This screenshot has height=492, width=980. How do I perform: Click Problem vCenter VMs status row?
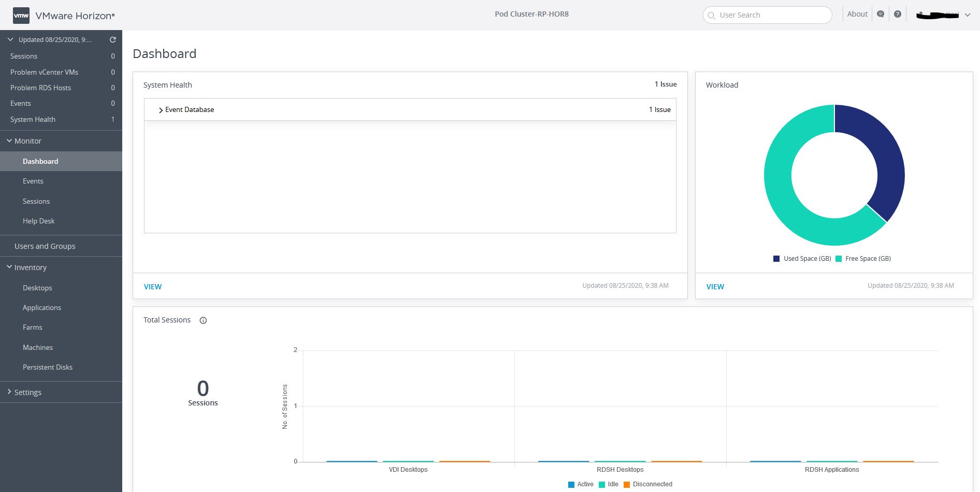click(x=61, y=72)
